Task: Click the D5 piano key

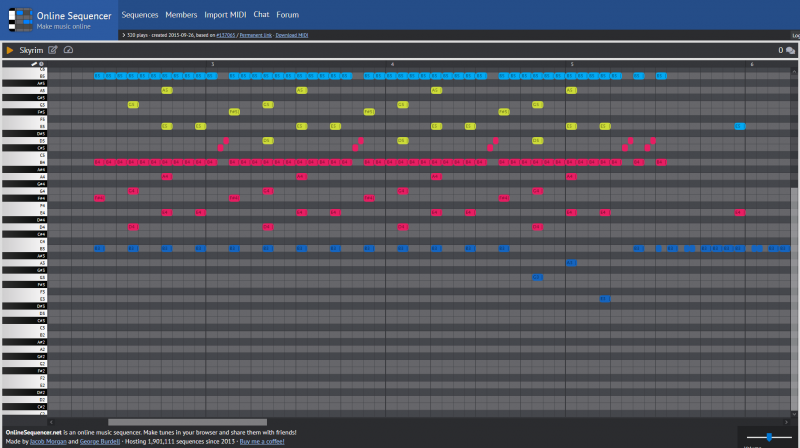Action: (24, 141)
